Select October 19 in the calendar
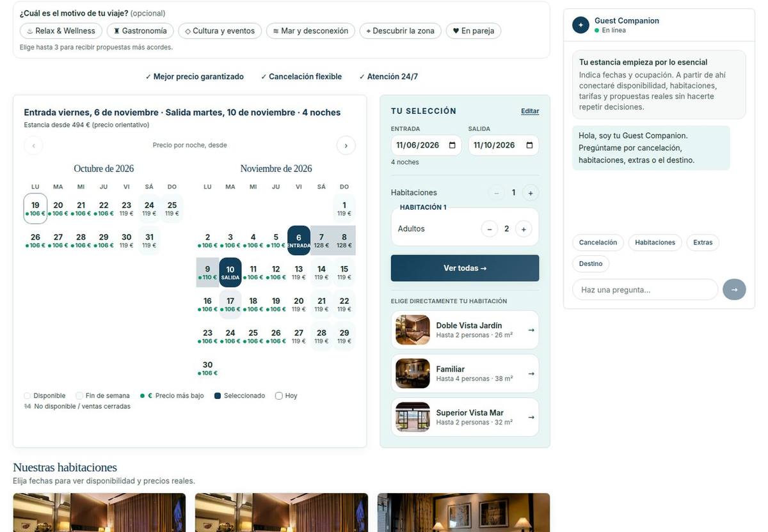The image size is (768, 532). point(35,208)
